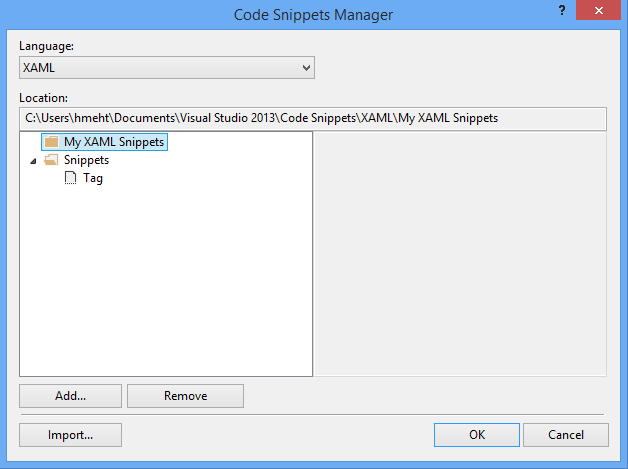Confirm with the OK button
The width and height of the screenshot is (628, 469).
click(x=477, y=435)
